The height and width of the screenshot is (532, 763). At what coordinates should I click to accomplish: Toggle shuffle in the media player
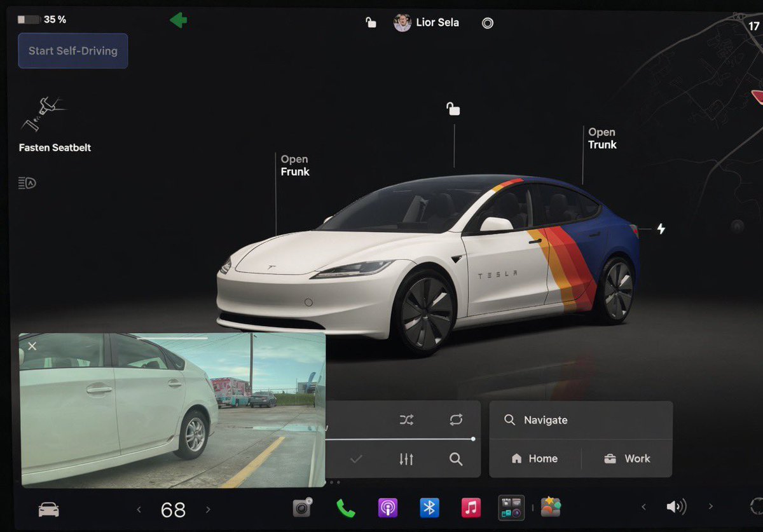pos(407,419)
